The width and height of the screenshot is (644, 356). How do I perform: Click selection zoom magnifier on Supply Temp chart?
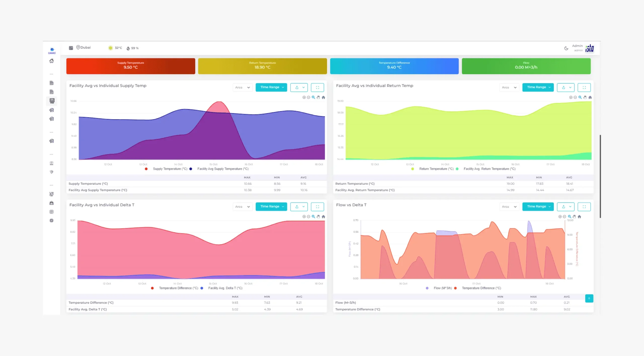313,97
